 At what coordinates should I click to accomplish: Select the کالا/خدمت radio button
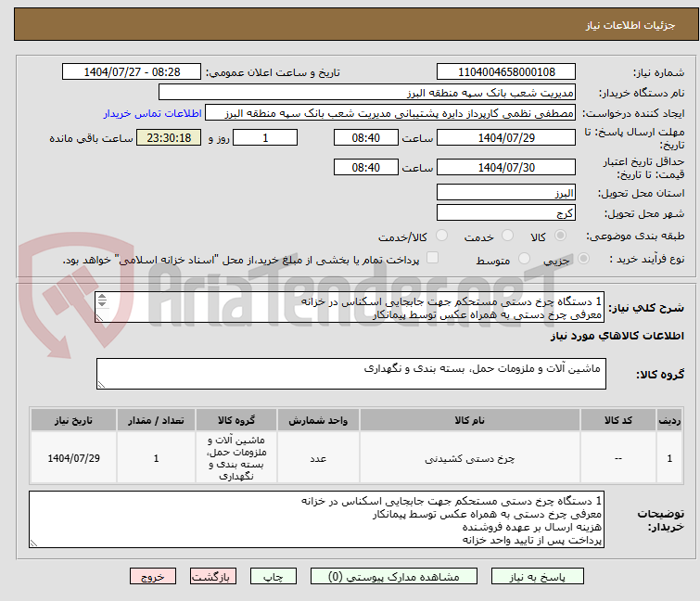click(441, 236)
